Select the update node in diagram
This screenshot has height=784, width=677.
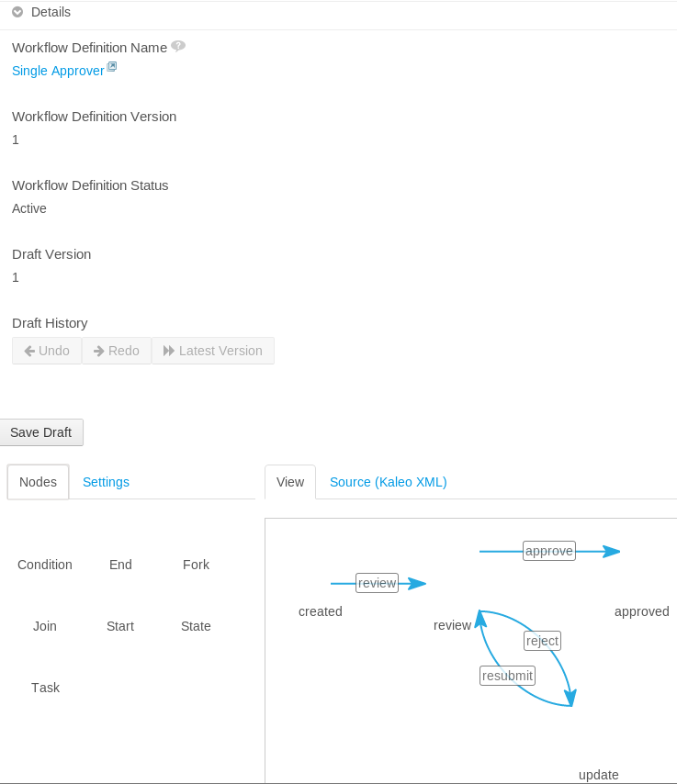tap(598, 775)
